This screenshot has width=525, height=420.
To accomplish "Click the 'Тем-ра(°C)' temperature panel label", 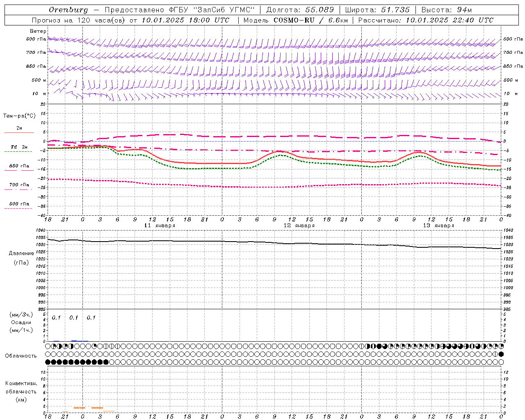I will click(19, 116).
